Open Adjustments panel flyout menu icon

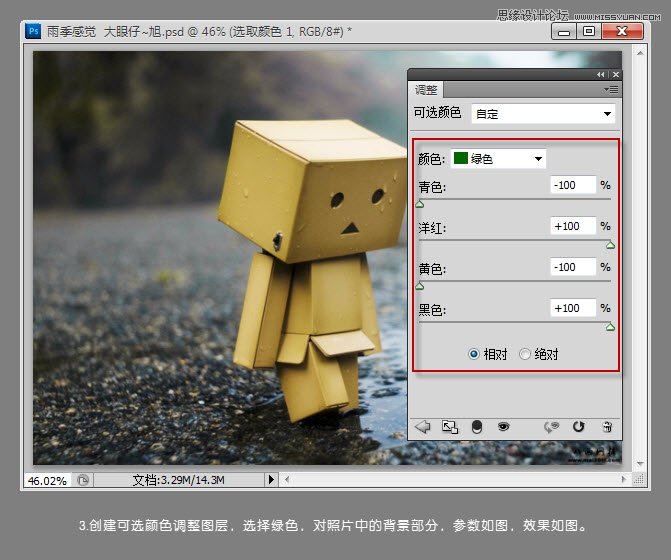pyautogui.click(x=611, y=89)
